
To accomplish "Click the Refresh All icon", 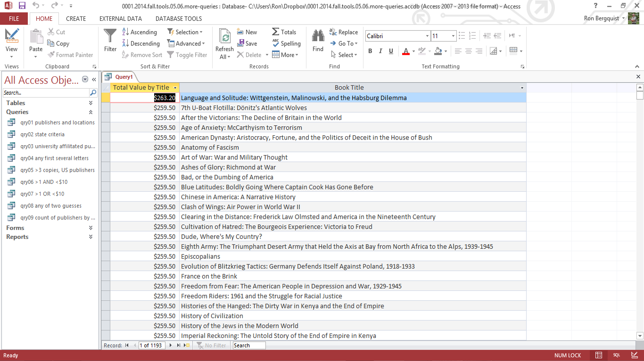I will pos(225,38).
